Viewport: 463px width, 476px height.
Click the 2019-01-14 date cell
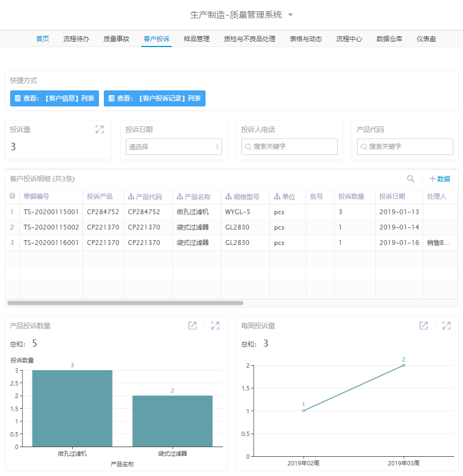(399, 227)
